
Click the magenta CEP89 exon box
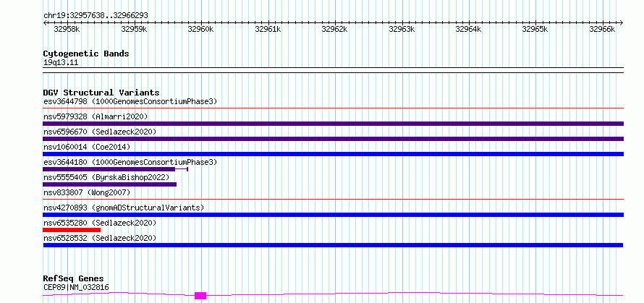(x=200, y=296)
